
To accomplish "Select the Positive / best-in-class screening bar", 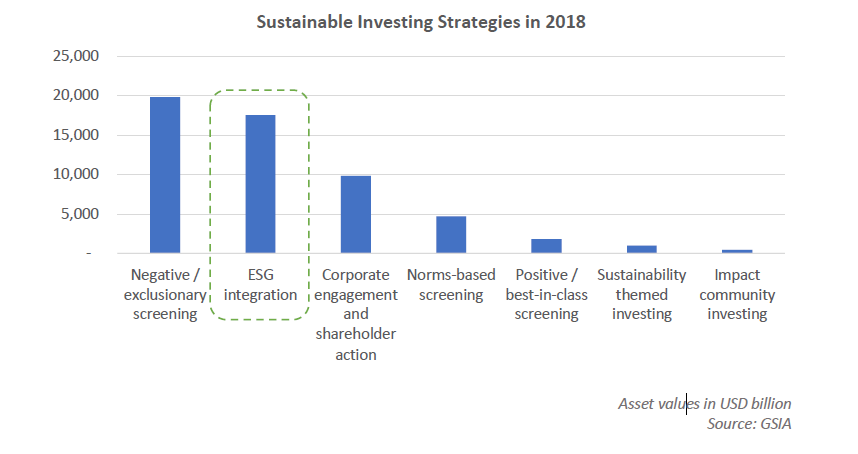I will pyautogui.click(x=546, y=246).
